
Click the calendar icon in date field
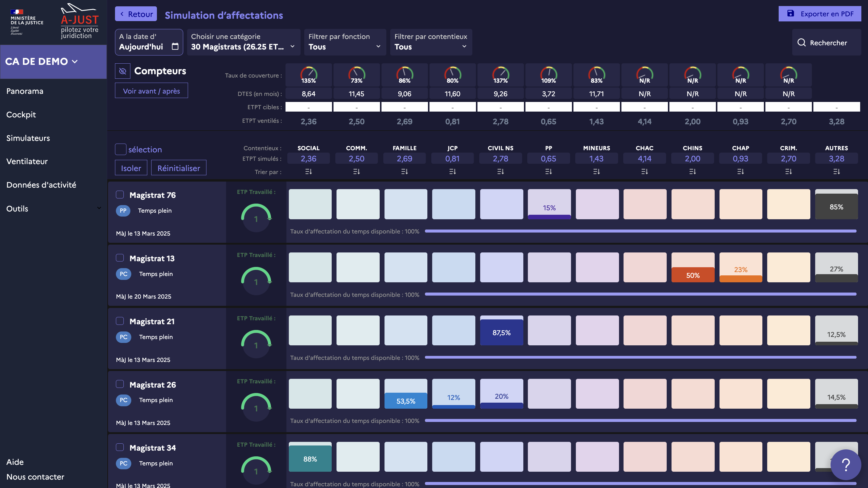175,46
